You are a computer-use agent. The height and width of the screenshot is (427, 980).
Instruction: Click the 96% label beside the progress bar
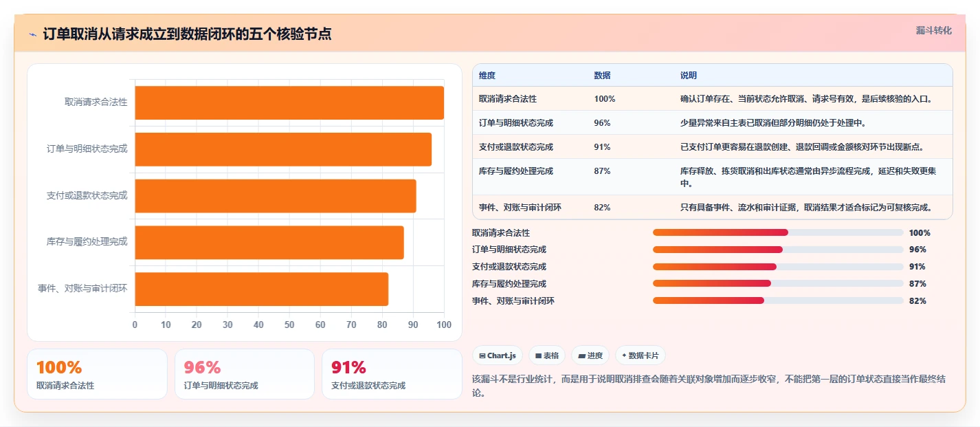917,250
